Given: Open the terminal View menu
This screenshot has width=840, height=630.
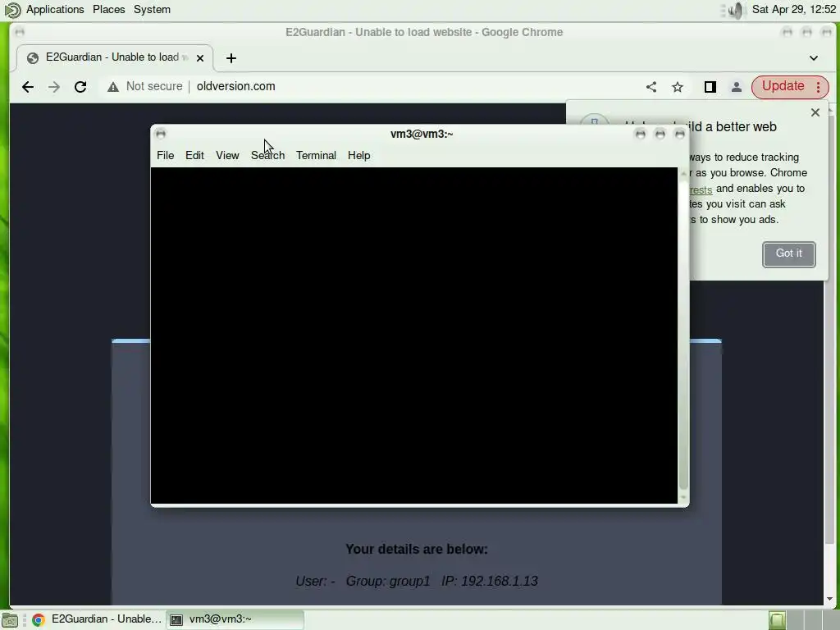Looking at the screenshot, I should point(227,155).
